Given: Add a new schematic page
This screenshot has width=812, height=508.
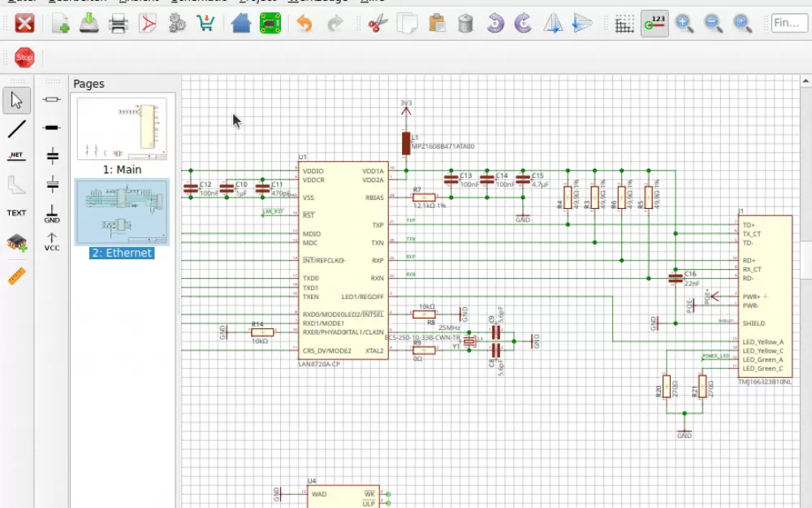Looking at the screenshot, I should tap(60, 24).
